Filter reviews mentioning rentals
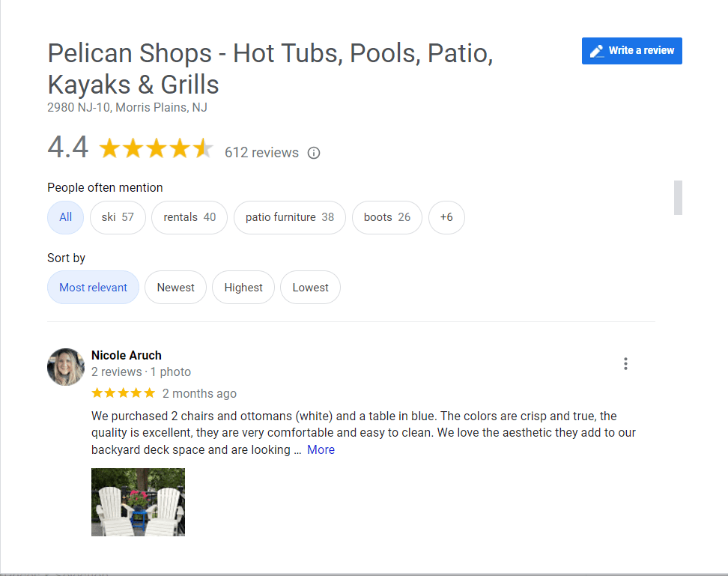Image resolution: width=728 pixels, height=576 pixels. point(189,217)
